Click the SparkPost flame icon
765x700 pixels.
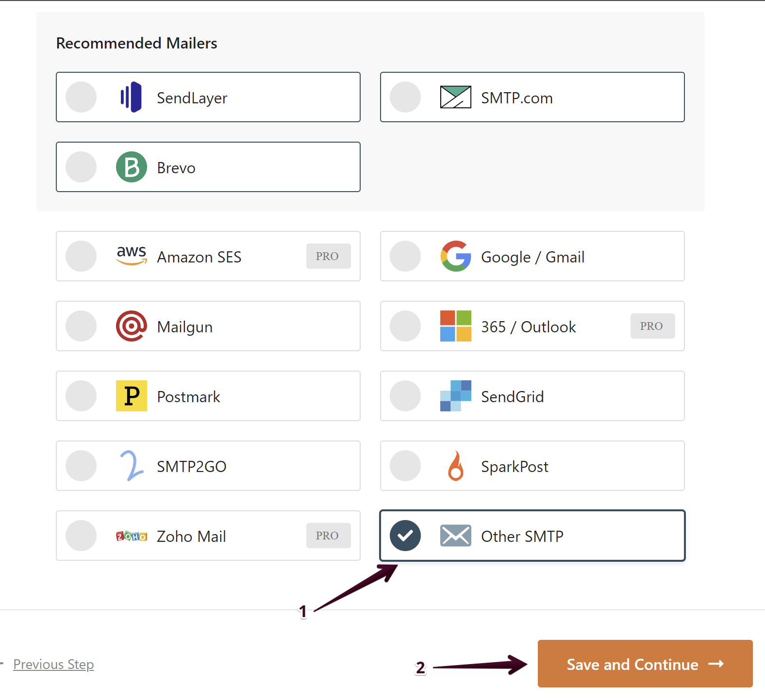click(x=455, y=466)
